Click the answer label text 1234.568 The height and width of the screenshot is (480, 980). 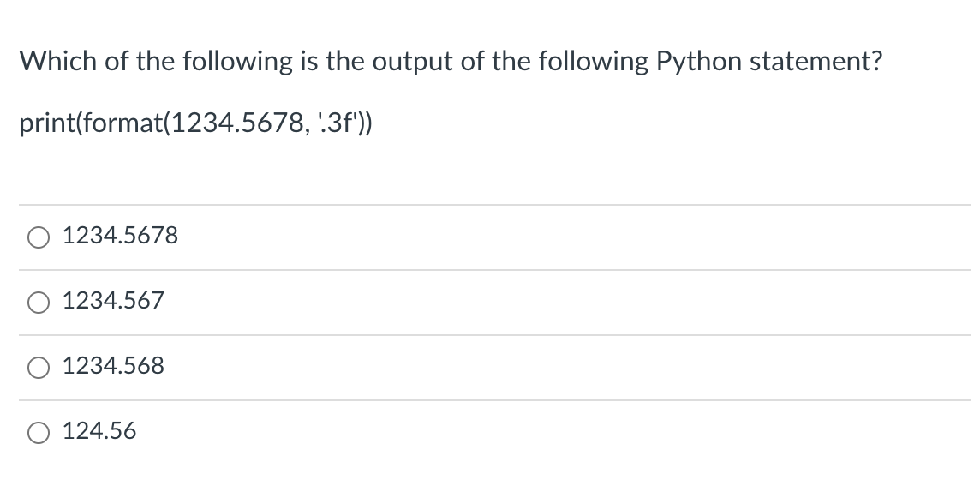coord(113,366)
